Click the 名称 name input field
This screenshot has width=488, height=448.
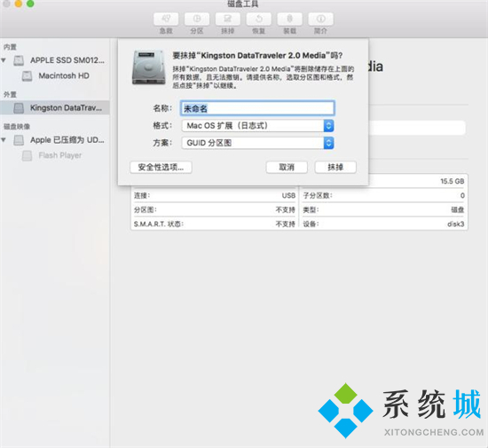click(x=257, y=108)
